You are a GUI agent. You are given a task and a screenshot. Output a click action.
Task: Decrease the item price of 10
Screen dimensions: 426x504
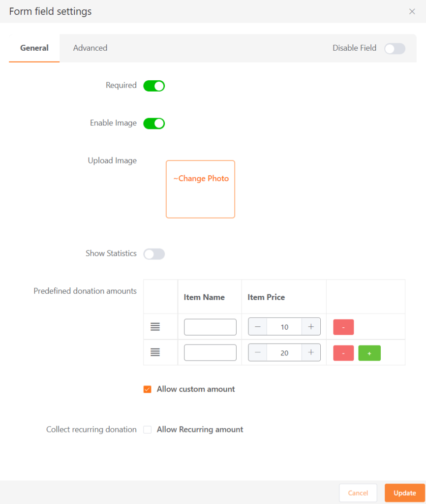258,327
